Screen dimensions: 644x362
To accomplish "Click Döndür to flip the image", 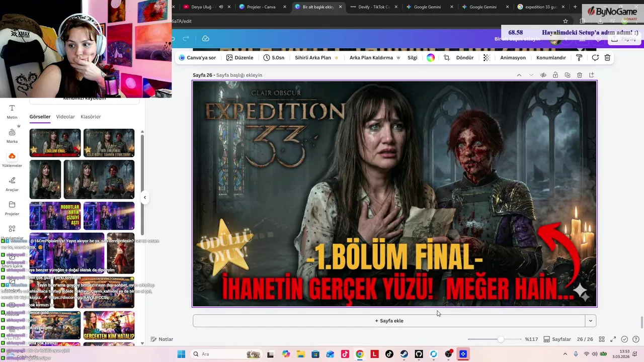I will click(465, 58).
